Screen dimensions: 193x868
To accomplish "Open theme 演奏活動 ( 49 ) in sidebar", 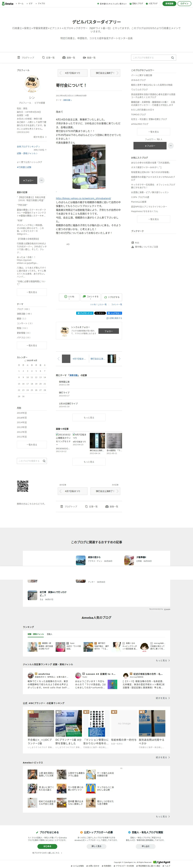I will click(24, 314).
